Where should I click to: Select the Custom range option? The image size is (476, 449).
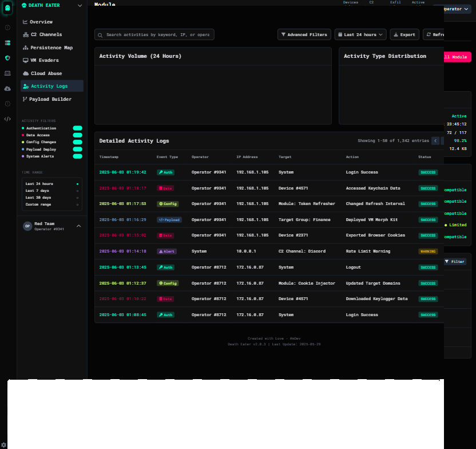pos(52,204)
